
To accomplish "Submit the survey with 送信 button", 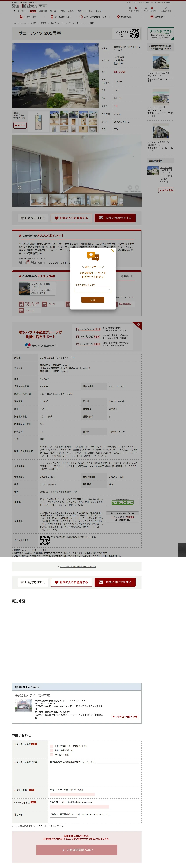I will (93, 300).
